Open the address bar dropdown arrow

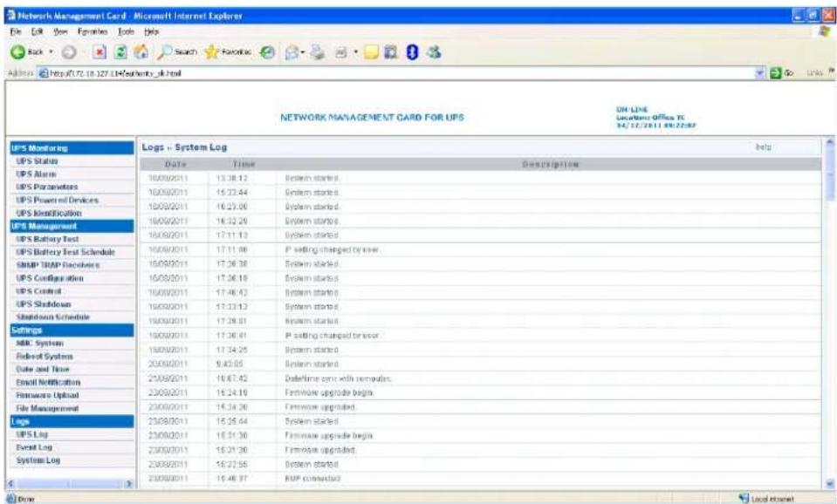click(761, 72)
